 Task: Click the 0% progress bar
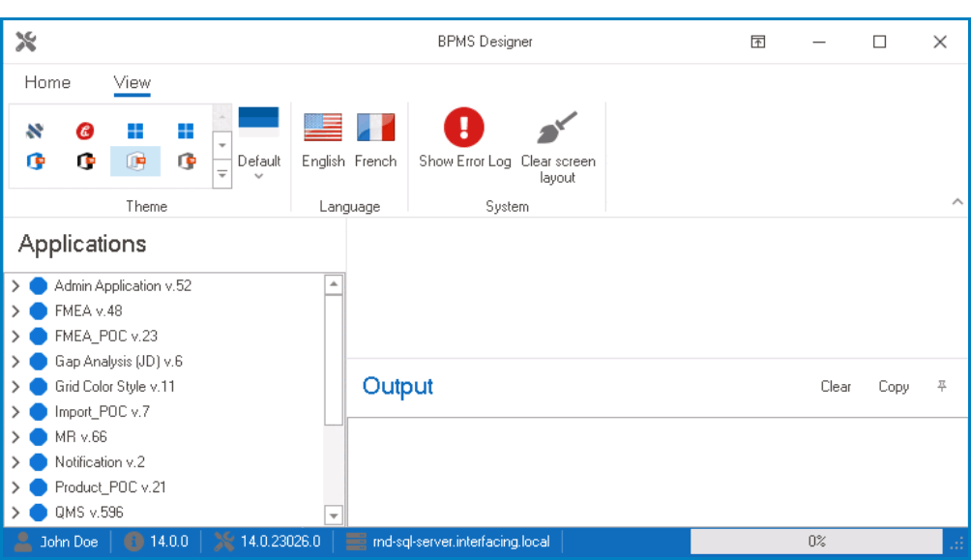click(x=816, y=542)
